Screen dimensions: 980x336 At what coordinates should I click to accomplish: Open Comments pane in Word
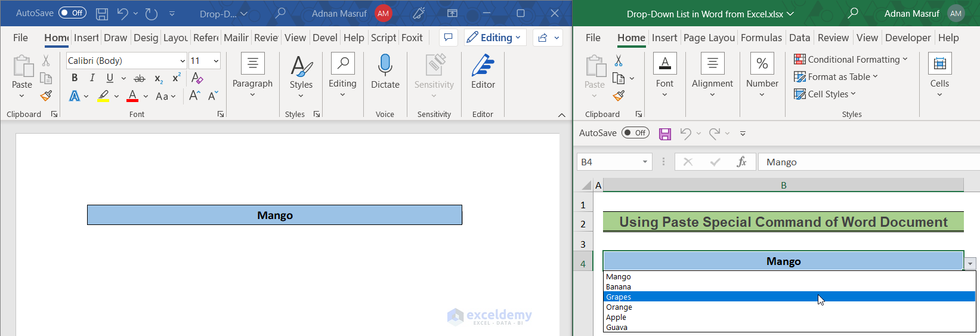pyautogui.click(x=449, y=38)
